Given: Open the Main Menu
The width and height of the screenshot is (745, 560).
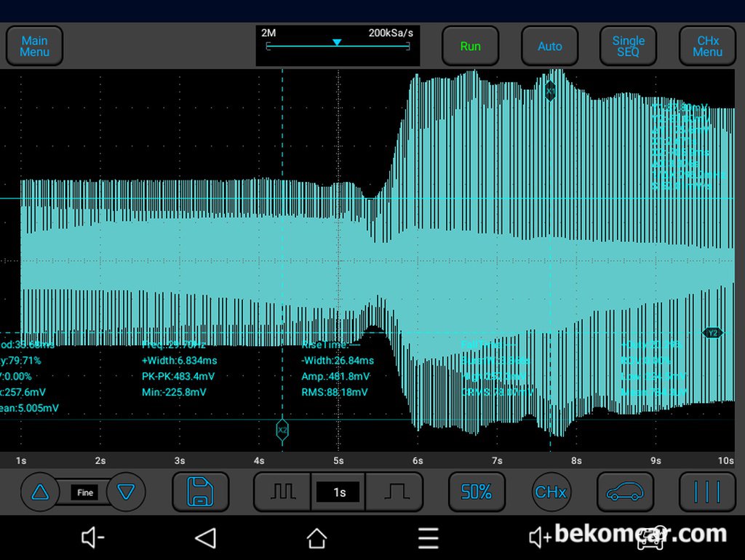Looking at the screenshot, I should 34,46.
